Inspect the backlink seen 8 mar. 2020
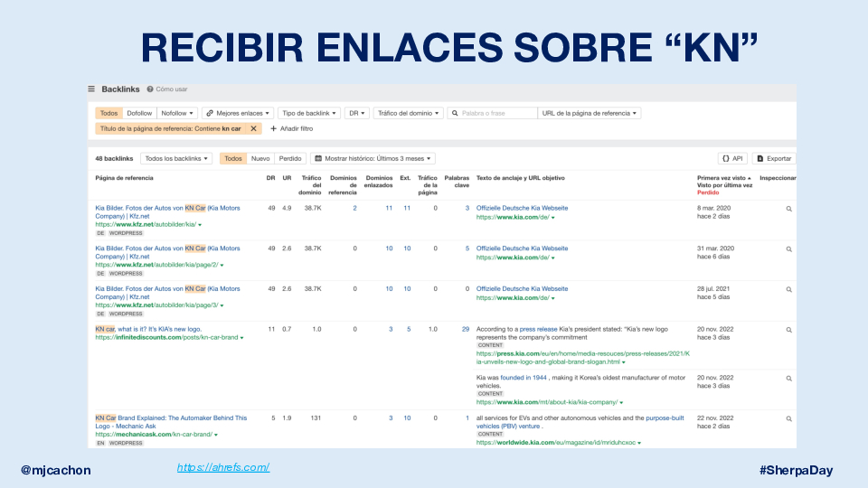Screen dimensions: 868x488 788,209
